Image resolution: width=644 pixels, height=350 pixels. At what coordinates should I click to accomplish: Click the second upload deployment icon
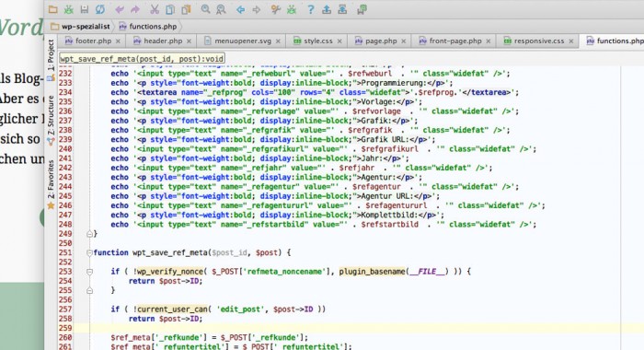coord(342,9)
